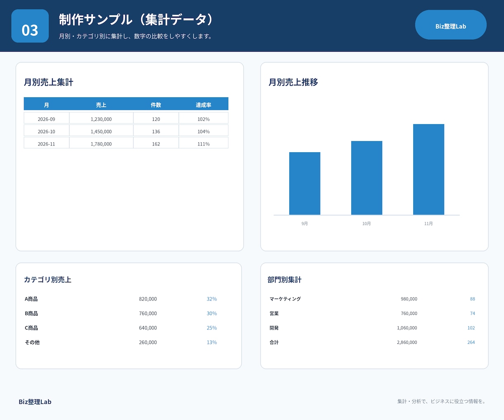The height and width of the screenshot is (420, 504).
Task: Click the 03 number badge
Action: (x=30, y=26)
